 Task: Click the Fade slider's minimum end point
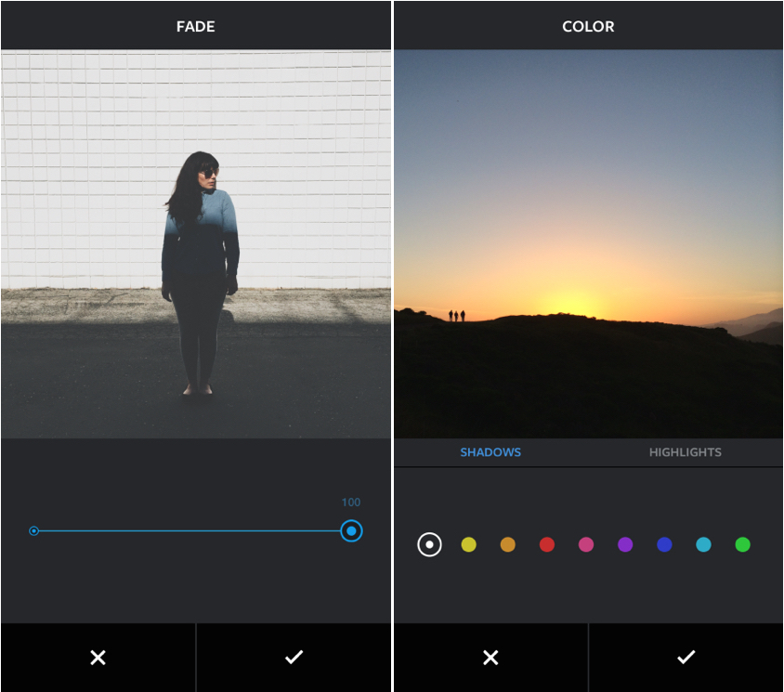coord(34,531)
